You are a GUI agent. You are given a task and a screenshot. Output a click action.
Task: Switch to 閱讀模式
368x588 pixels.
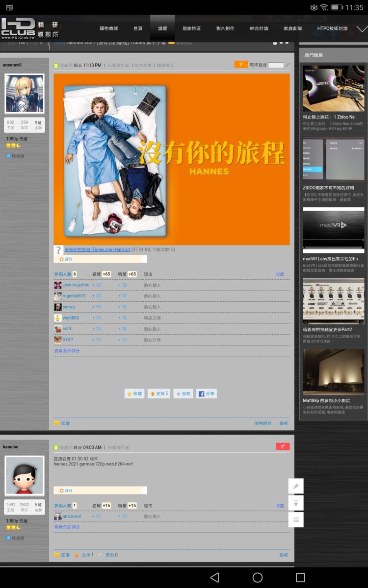click(165, 65)
